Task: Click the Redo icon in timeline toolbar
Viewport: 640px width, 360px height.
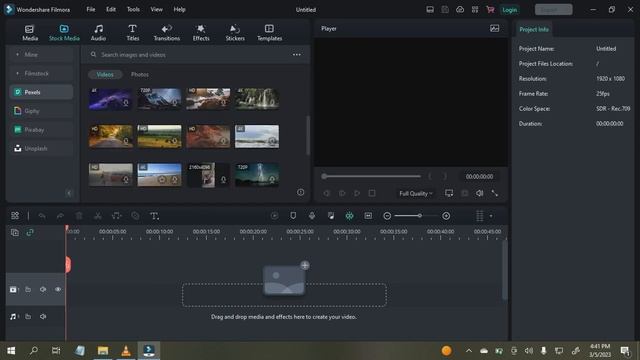Action: (60, 216)
